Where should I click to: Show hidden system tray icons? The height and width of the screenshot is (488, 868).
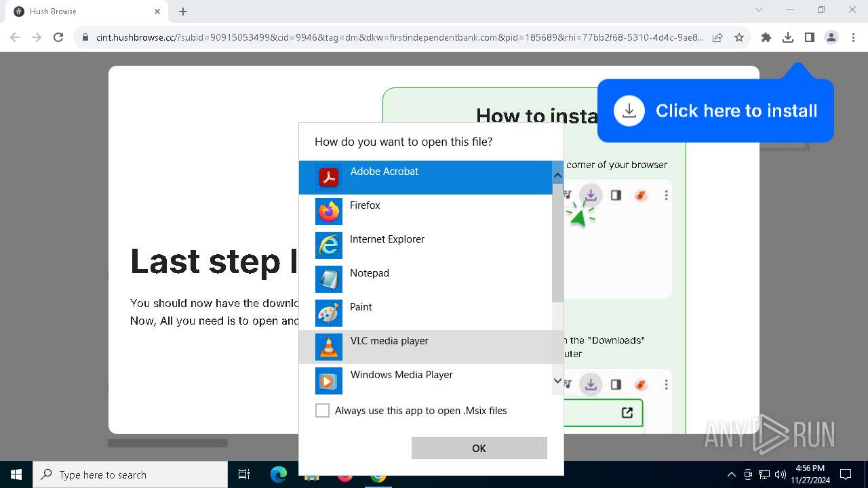tap(731, 474)
